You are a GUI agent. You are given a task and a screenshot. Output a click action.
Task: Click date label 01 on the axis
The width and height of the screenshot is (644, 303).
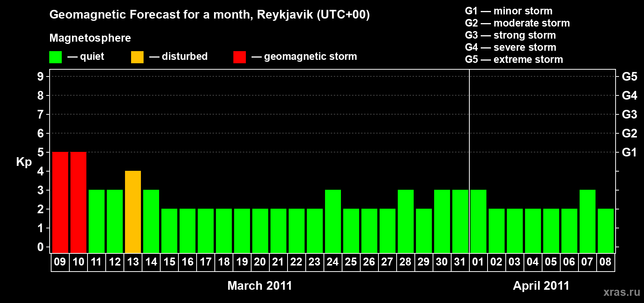pos(478,262)
